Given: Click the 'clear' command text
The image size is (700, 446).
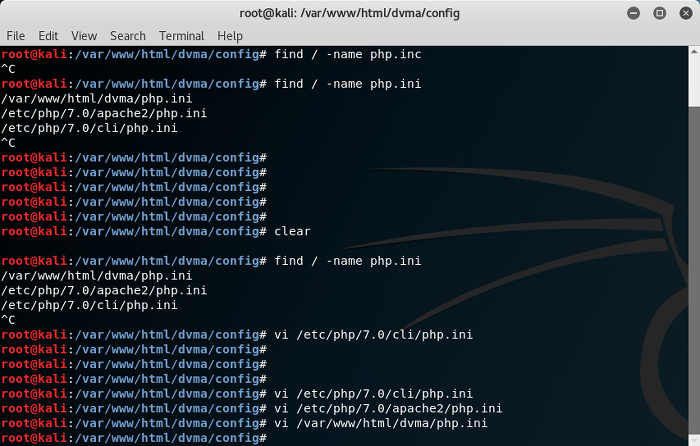Looking at the screenshot, I should pos(292,231).
